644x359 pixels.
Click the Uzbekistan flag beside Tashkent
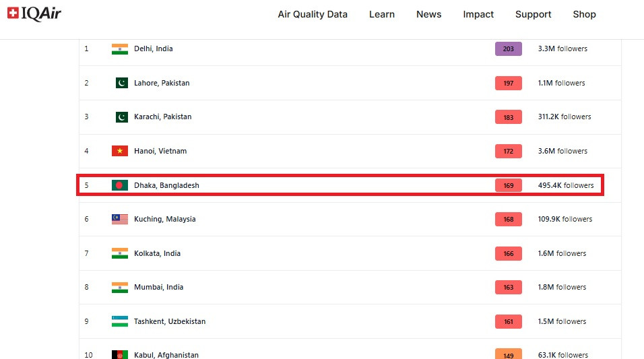(x=119, y=321)
